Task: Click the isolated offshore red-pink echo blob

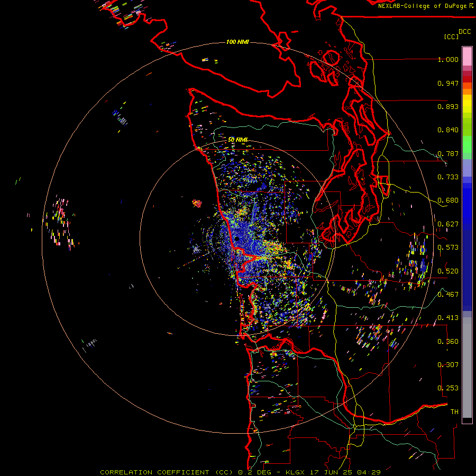Action: [x=197, y=203]
